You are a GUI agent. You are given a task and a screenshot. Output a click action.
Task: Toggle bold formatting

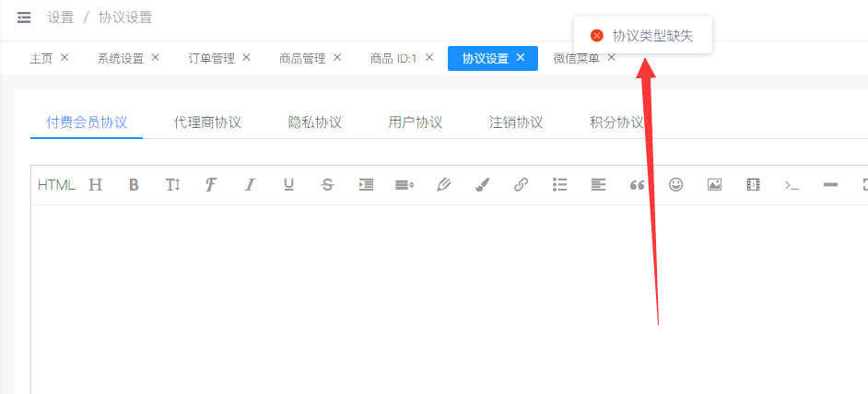(134, 185)
